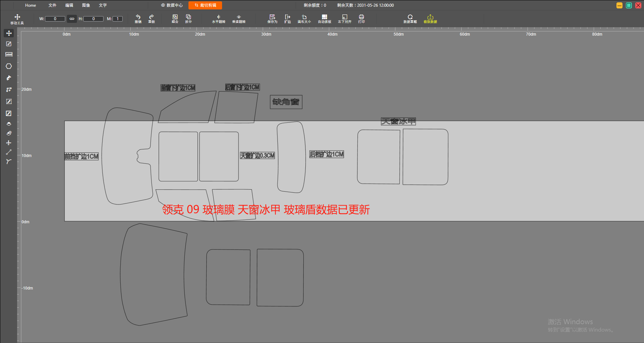Click the ungroup (拆分) icon
This screenshot has height=343, width=644.
(x=188, y=19)
